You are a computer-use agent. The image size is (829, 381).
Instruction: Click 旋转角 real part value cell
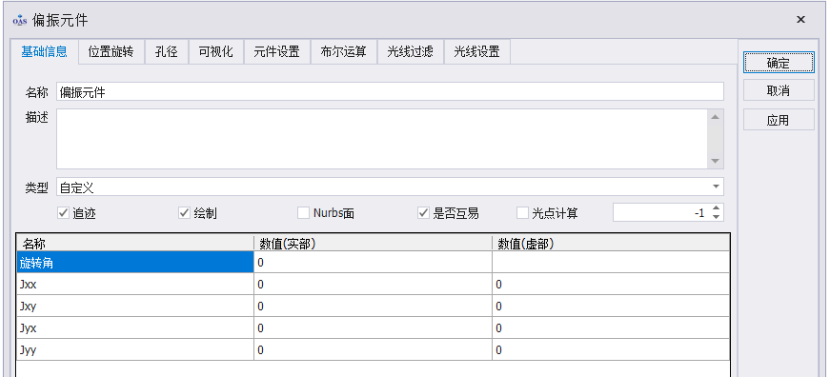(373, 262)
